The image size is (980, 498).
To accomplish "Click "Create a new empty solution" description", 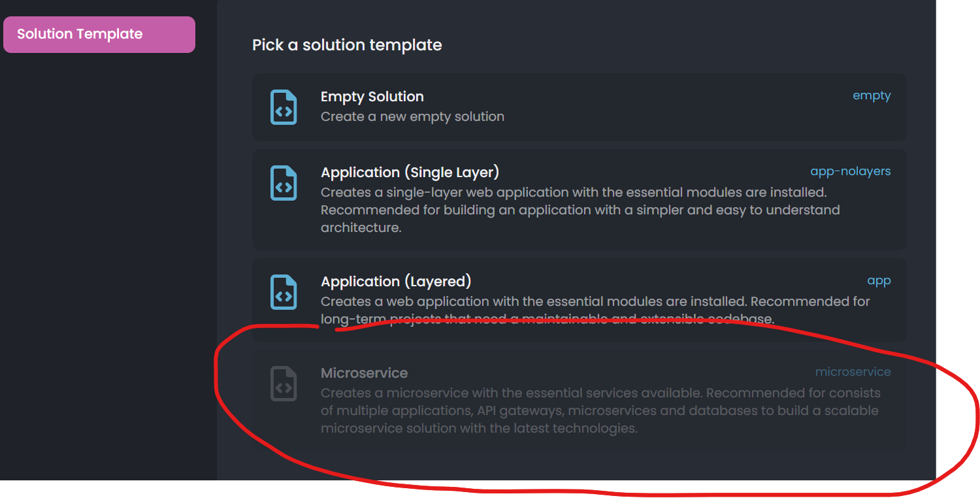I will coord(412,117).
